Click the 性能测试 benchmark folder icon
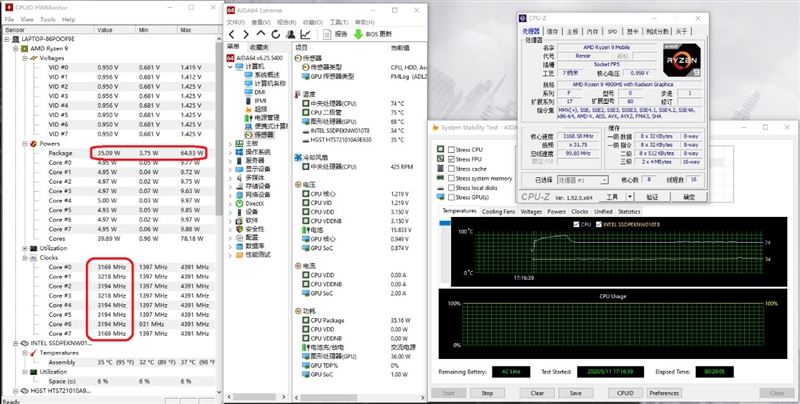 239,255
